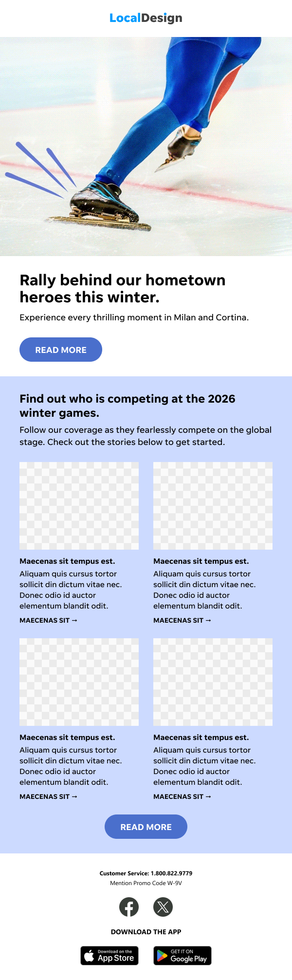Click the 'Rally behind our hometown heroes' headline
292x980 pixels.
122,288
